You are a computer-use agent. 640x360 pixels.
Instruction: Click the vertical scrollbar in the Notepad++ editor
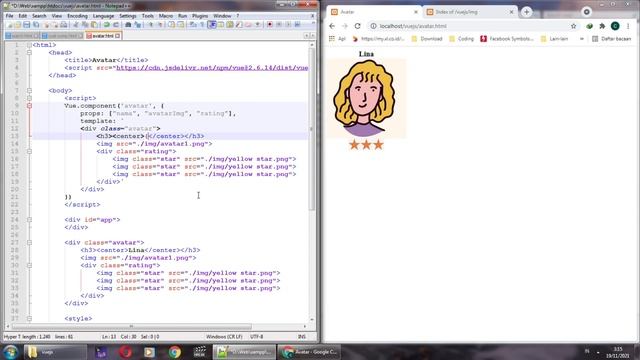click(312, 129)
